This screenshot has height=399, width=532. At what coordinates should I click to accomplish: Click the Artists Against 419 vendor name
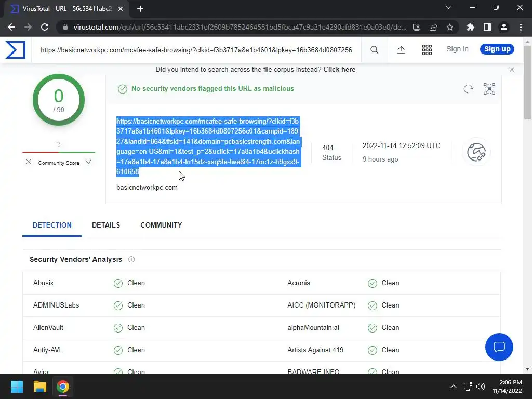click(x=315, y=350)
